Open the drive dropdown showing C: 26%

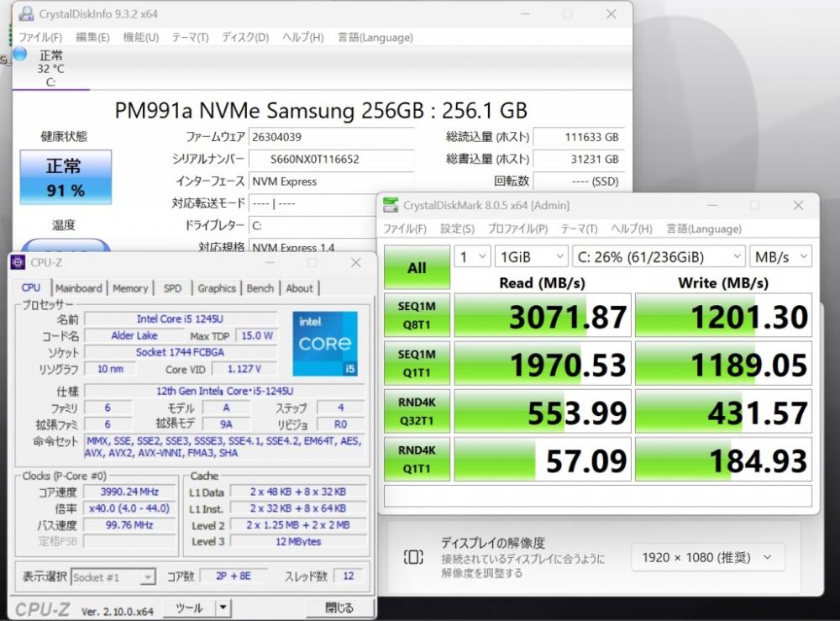pyautogui.click(x=659, y=256)
